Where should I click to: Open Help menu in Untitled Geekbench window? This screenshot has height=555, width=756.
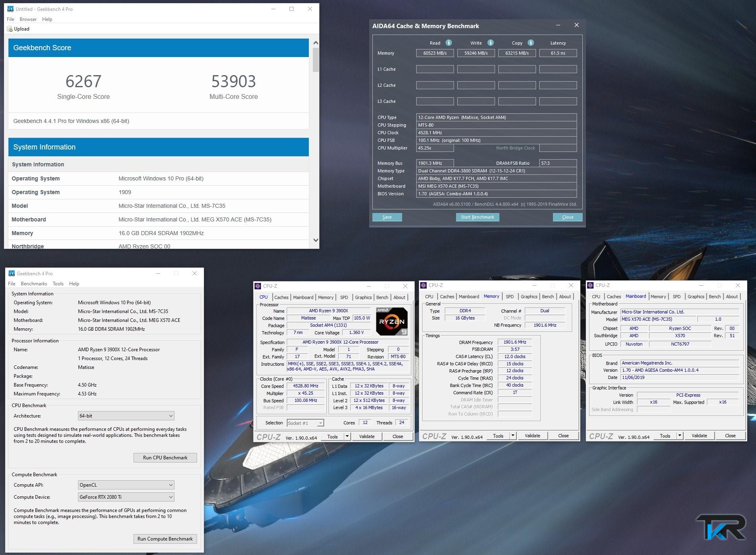tap(47, 19)
